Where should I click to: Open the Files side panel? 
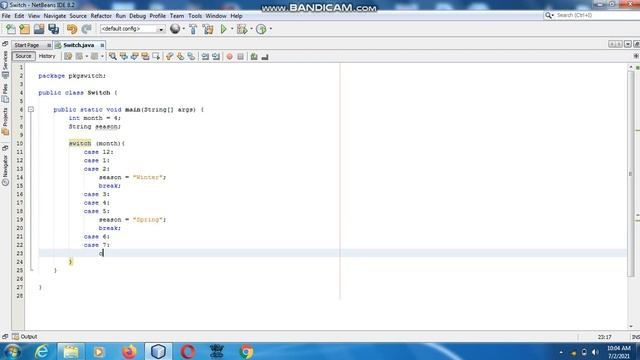5,93
